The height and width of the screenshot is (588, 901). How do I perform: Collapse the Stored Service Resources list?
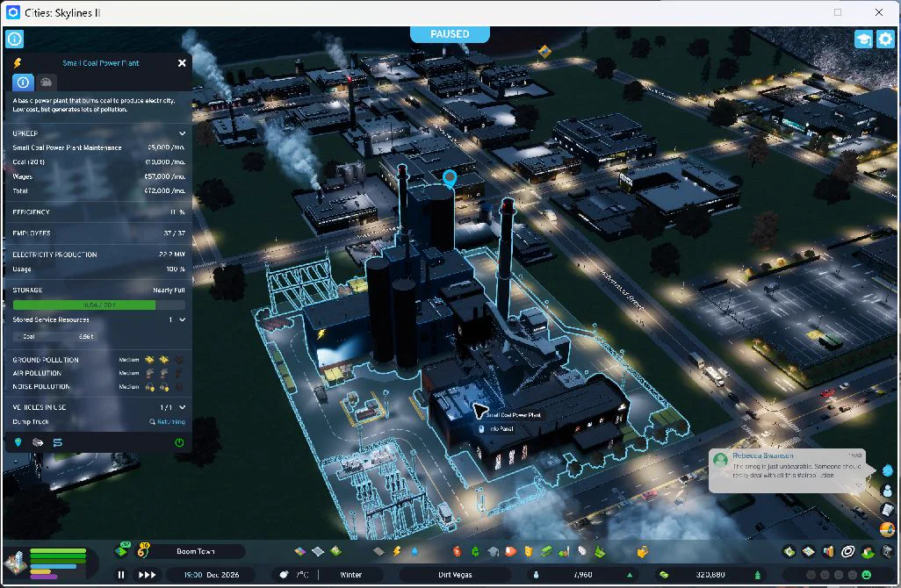182,319
